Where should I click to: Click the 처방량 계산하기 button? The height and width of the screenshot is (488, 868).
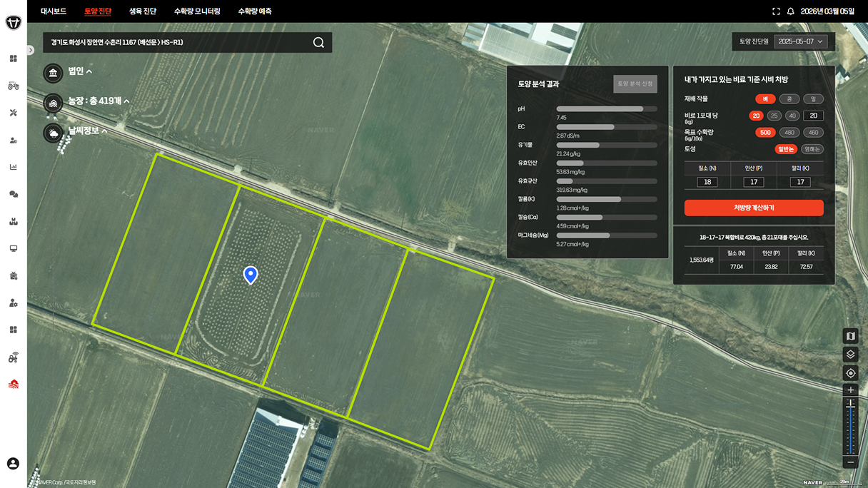[x=753, y=208]
